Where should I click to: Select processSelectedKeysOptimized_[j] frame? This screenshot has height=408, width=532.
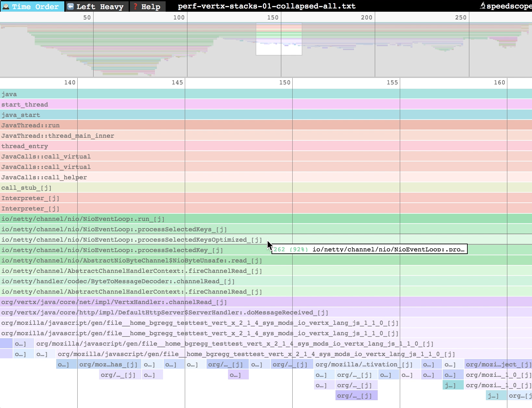tap(266, 239)
